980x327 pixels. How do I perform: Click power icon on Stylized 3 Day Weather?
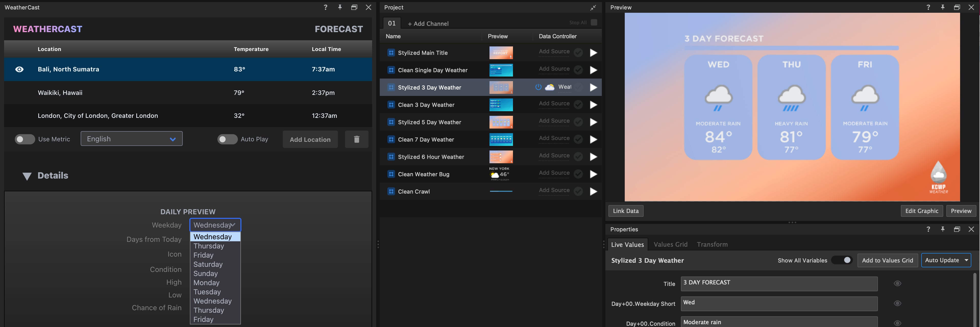pyautogui.click(x=538, y=87)
